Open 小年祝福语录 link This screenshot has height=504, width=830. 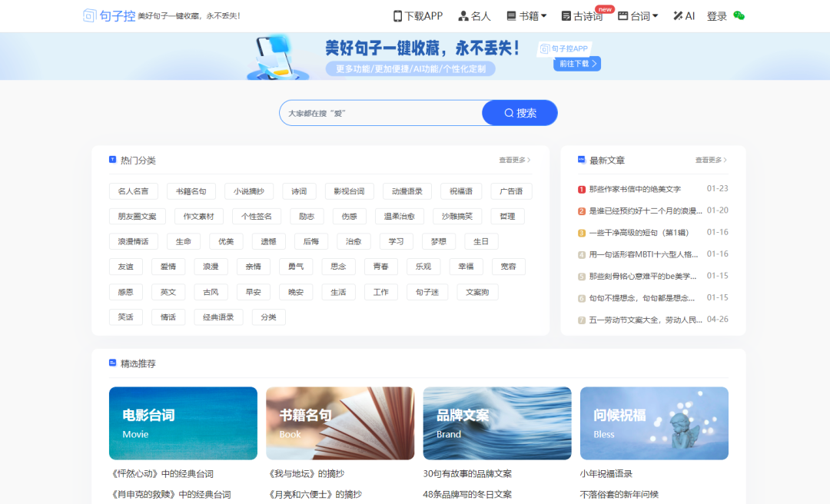pyautogui.click(x=606, y=474)
